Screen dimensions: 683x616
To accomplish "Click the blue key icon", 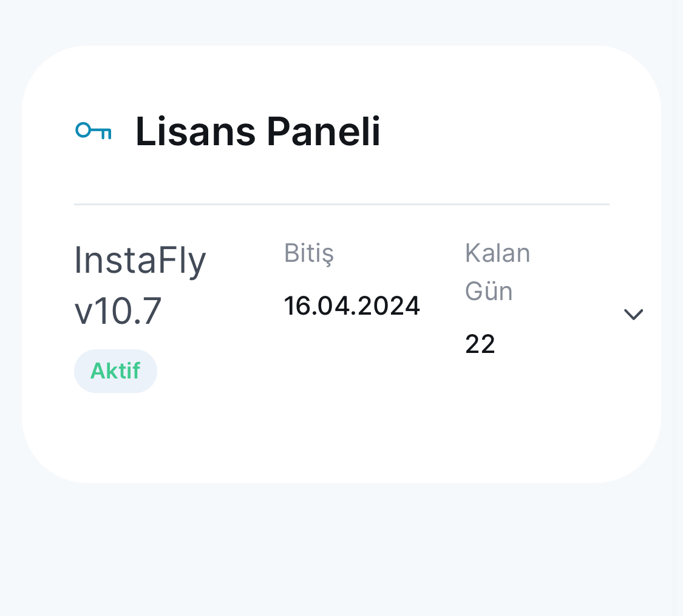I will point(93,131).
